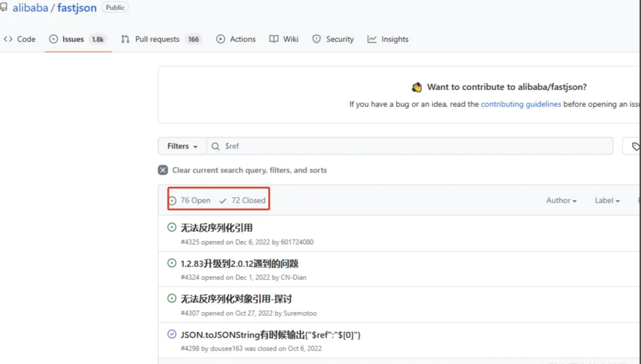Expand the Label filter dropdown
Image resolution: width=641 pixels, height=364 pixels.
click(607, 200)
